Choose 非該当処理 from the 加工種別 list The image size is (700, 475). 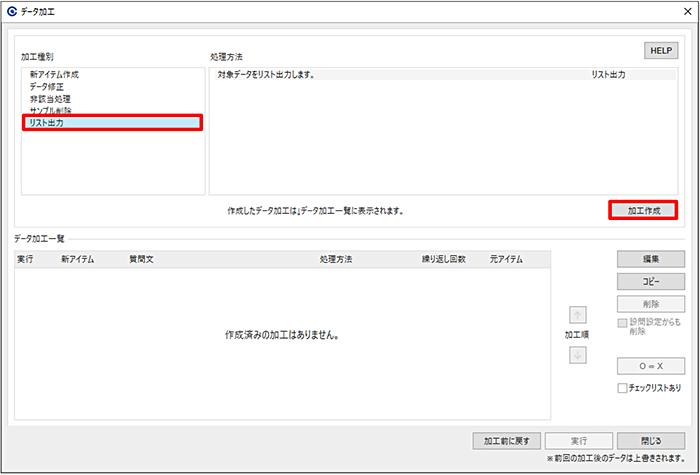pyautogui.click(x=50, y=99)
